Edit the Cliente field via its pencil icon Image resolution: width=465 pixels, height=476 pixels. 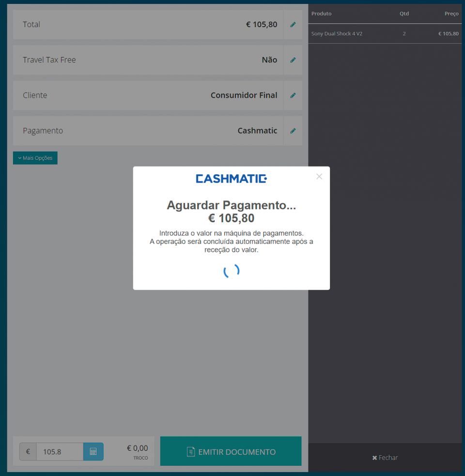[293, 95]
